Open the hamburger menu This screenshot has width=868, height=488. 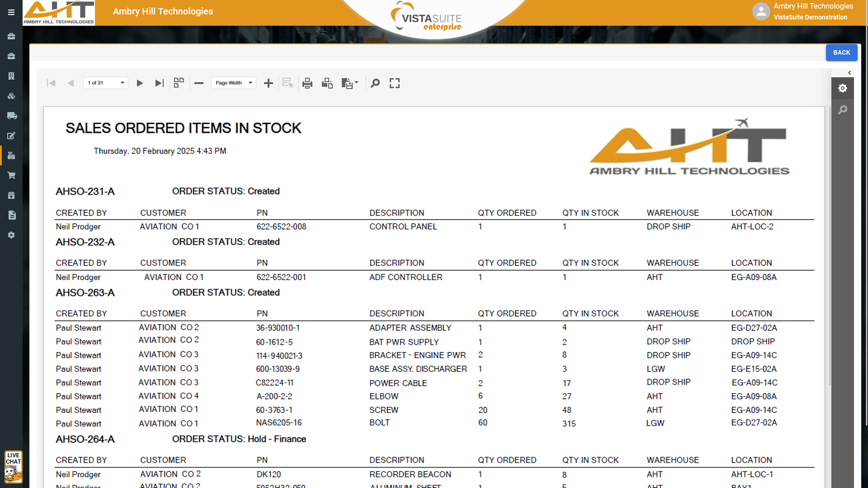(11, 12)
